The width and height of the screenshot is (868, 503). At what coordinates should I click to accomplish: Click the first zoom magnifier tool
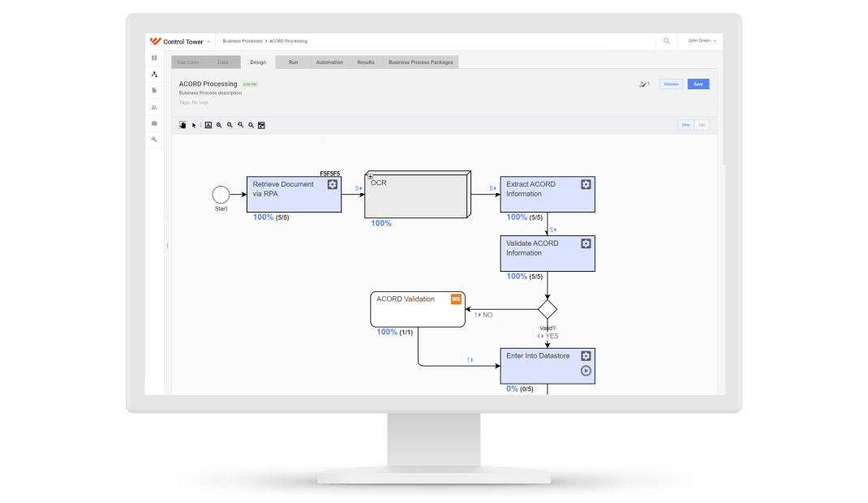coord(219,125)
